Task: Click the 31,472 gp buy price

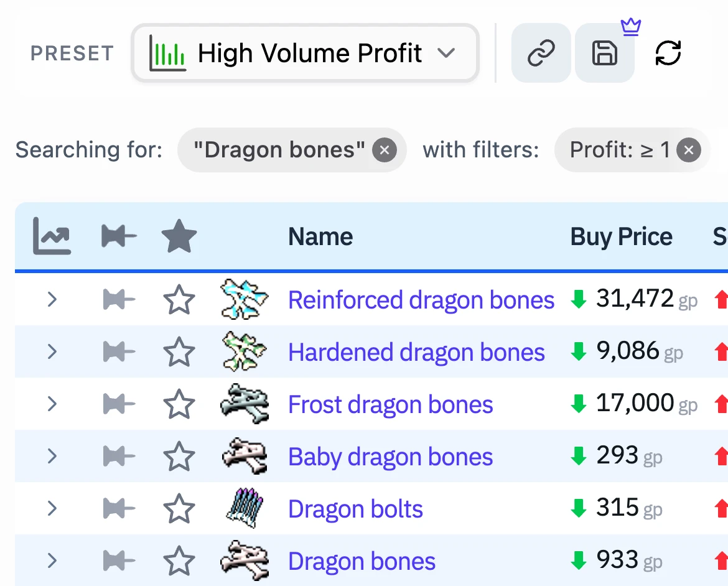Action: [x=646, y=299]
